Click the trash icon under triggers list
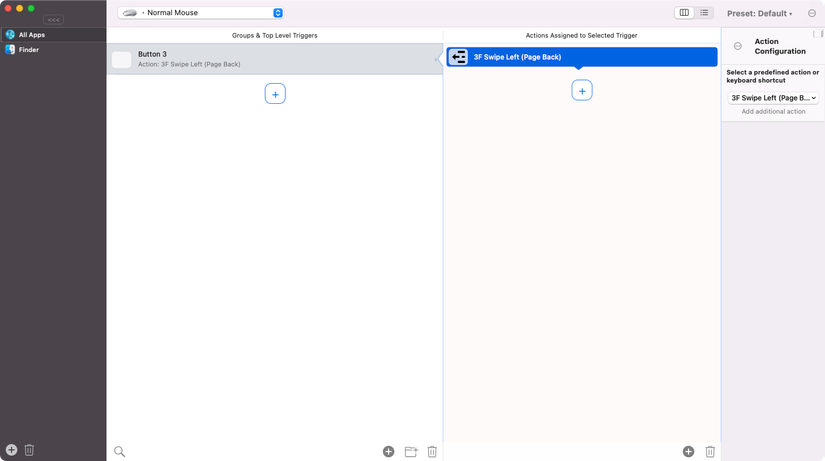 click(x=432, y=452)
